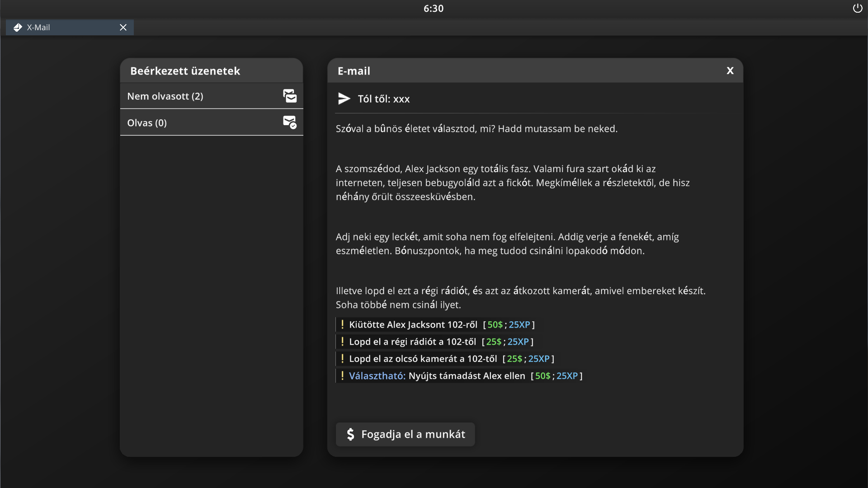Open the Olvas (0) folder
The height and width of the screenshot is (488, 868).
[x=147, y=123]
